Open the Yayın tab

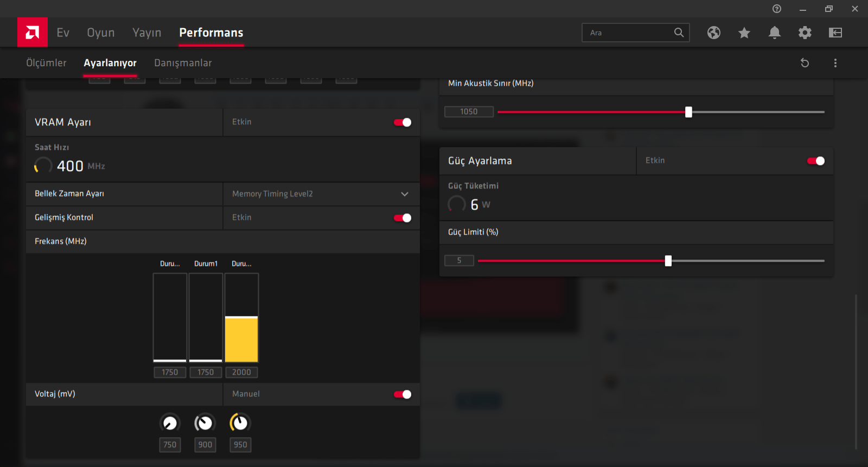pyautogui.click(x=147, y=33)
